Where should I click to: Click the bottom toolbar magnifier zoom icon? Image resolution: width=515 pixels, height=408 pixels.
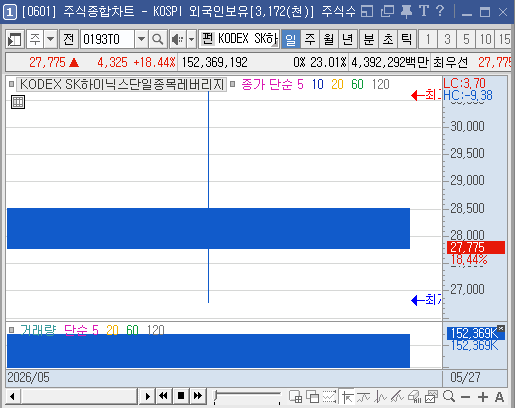pos(449,397)
